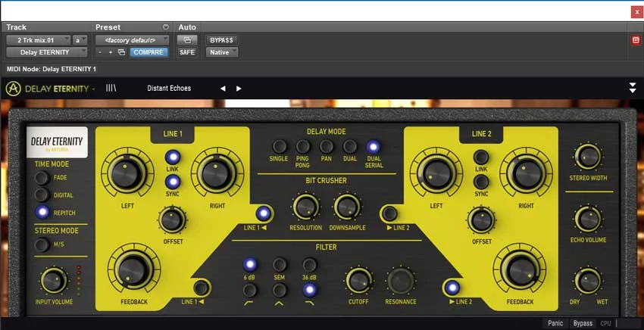Click the Line 1 FEEDBACK knob

[x=133, y=269]
